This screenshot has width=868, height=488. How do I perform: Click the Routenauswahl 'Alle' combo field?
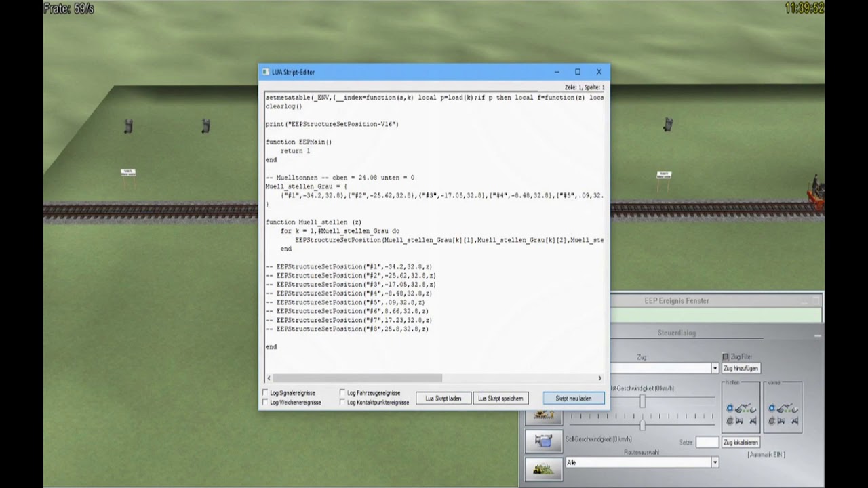(637, 462)
